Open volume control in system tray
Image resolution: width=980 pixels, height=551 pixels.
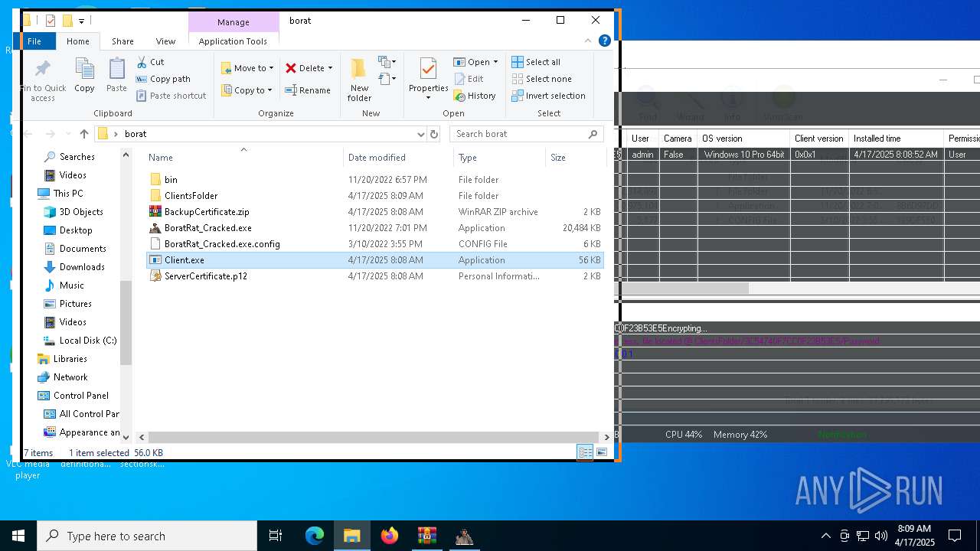[x=881, y=536]
